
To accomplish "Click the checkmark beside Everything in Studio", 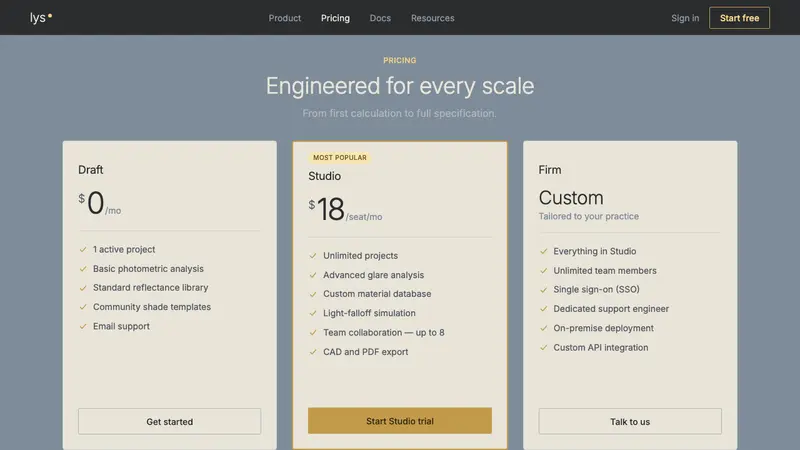I will point(543,251).
